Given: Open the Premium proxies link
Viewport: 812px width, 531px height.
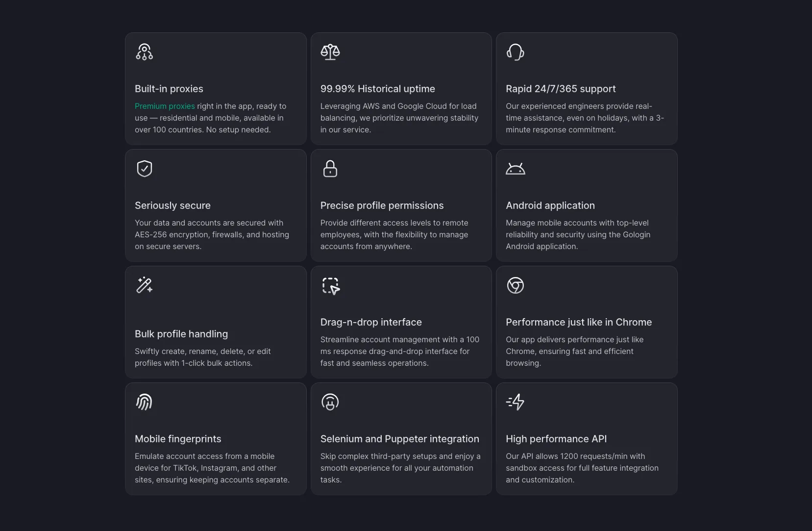Looking at the screenshot, I should pos(165,106).
